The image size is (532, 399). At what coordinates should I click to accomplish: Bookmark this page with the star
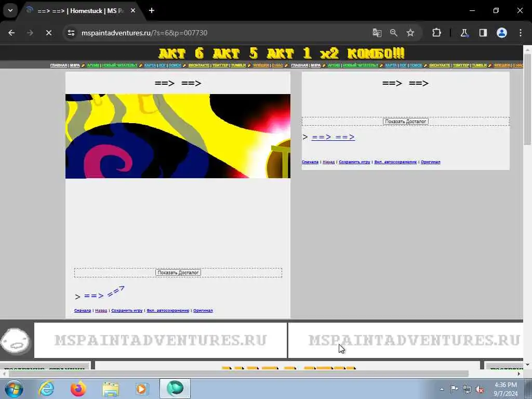click(410, 33)
